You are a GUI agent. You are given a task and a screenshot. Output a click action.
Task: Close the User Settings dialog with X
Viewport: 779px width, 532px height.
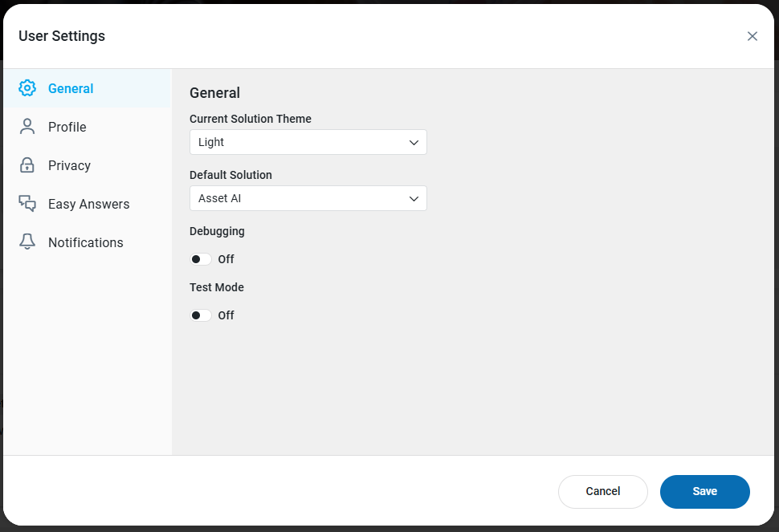[752, 36]
